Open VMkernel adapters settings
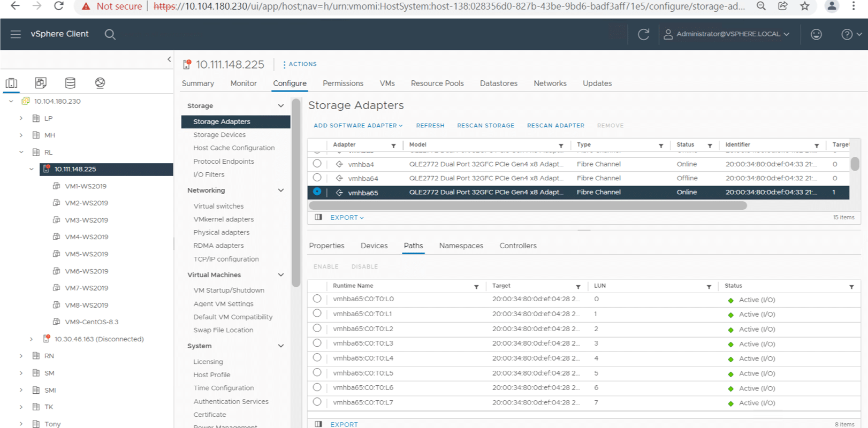868x428 pixels. point(224,219)
